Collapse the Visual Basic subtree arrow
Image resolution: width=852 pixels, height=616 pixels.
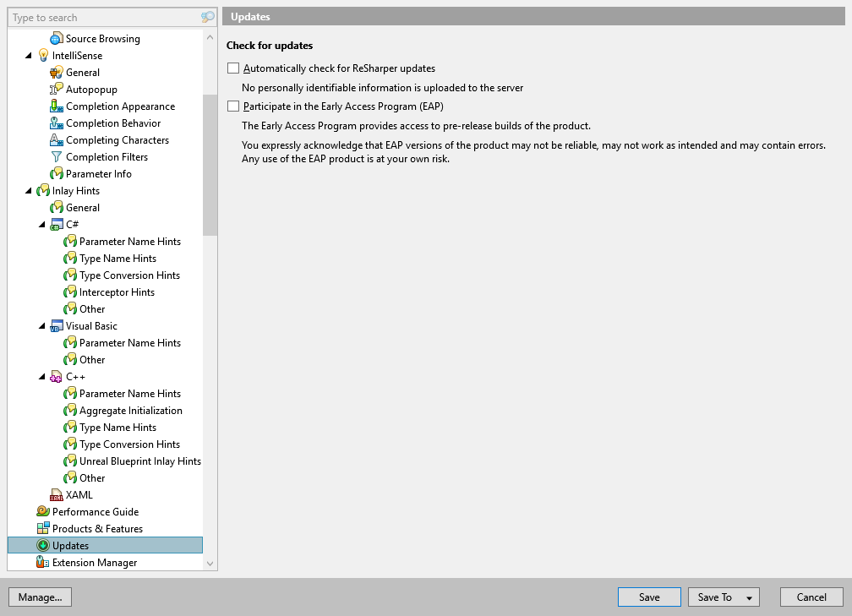tap(42, 326)
